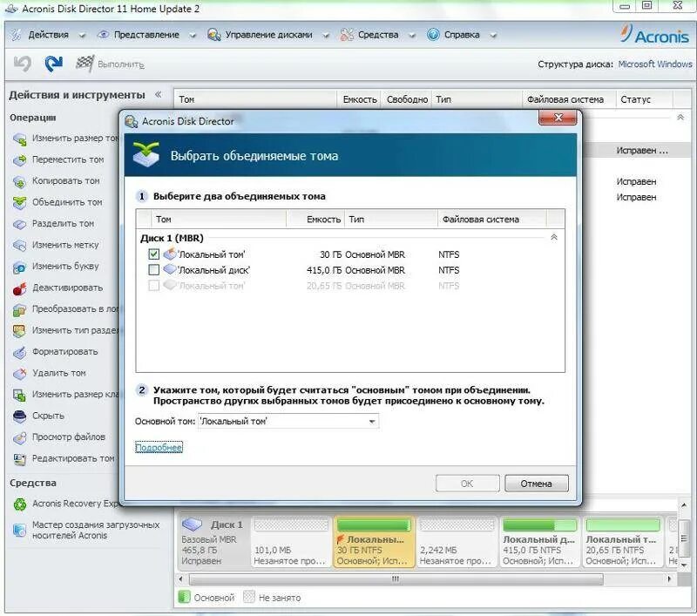Sort dialog list by Емкость column
This screenshot has width=697, height=616.
pyautogui.click(x=315, y=219)
